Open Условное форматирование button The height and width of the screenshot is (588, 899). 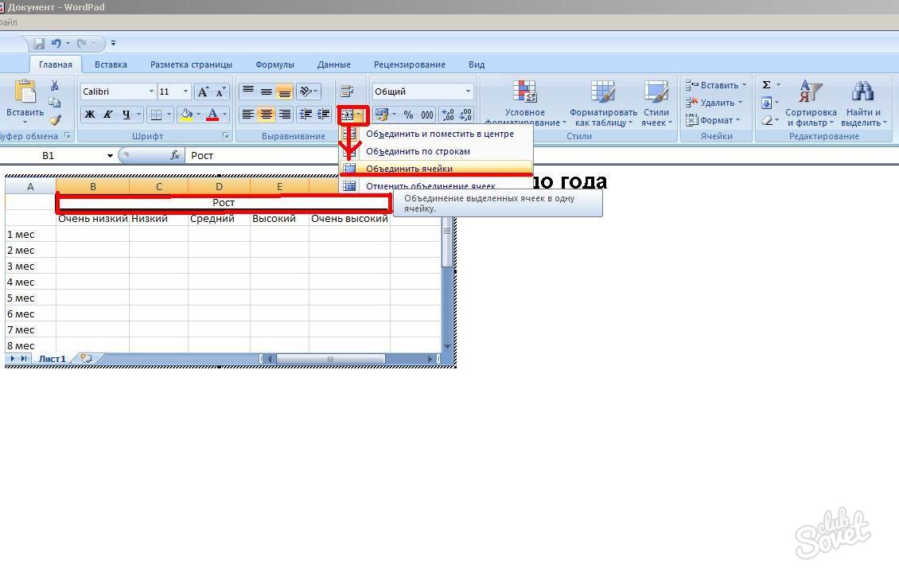click(x=525, y=103)
